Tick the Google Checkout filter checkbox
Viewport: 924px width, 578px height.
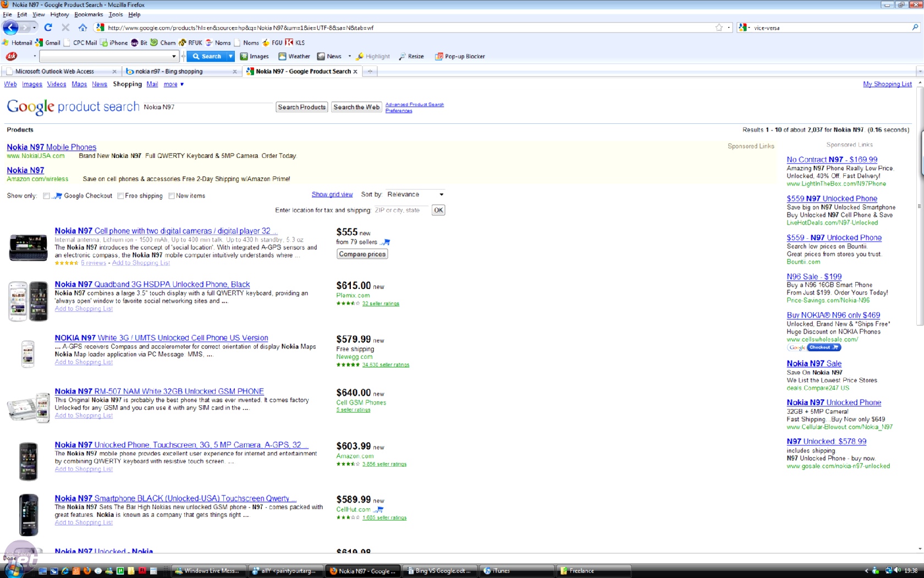tap(46, 196)
